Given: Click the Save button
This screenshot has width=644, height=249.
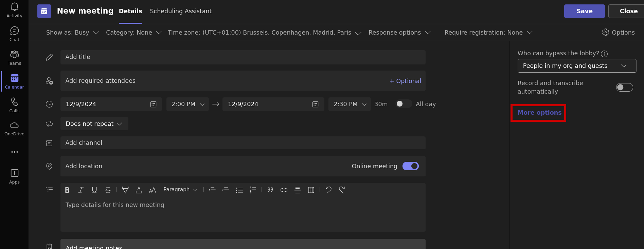Looking at the screenshot, I should [584, 11].
